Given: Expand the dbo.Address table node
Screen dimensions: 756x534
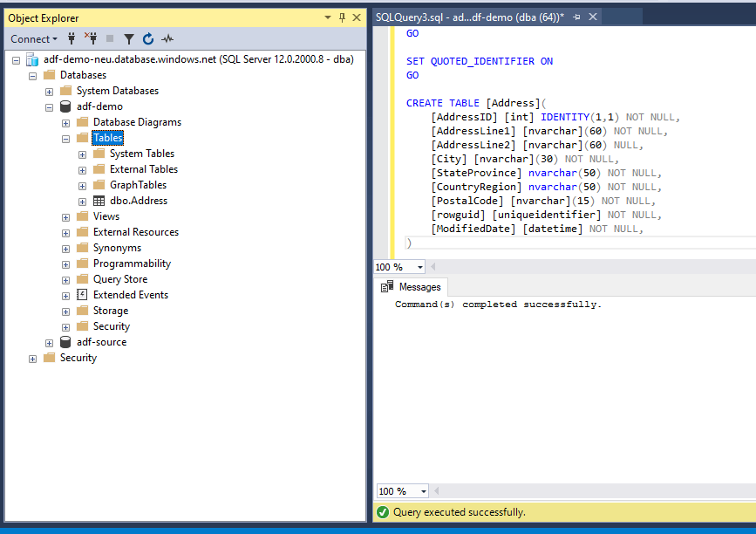Looking at the screenshot, I should pos(82,201).
